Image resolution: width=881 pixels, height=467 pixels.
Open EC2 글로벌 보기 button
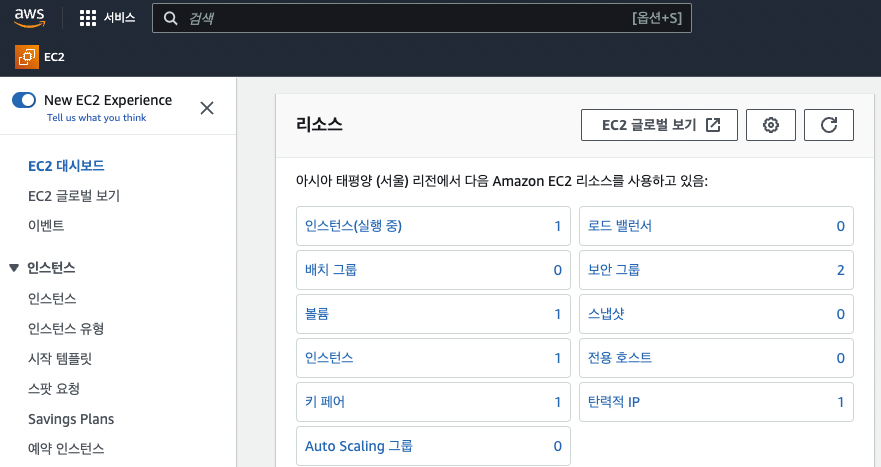(659, 125)
